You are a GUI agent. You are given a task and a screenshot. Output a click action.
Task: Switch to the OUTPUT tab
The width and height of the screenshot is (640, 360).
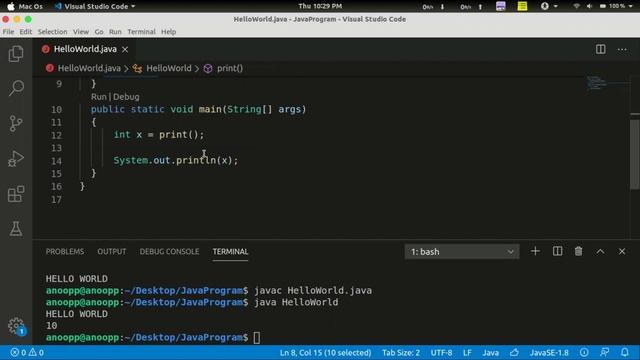pos(111,251)
